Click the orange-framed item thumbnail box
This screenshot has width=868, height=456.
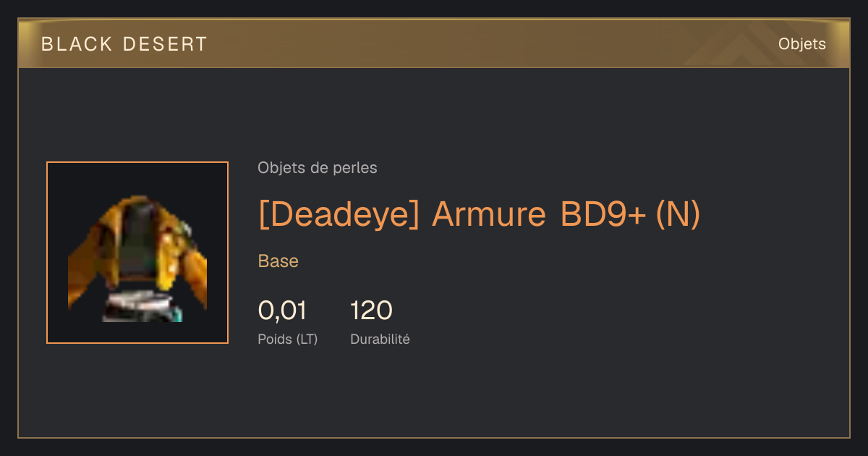click(x=137, y=253)
